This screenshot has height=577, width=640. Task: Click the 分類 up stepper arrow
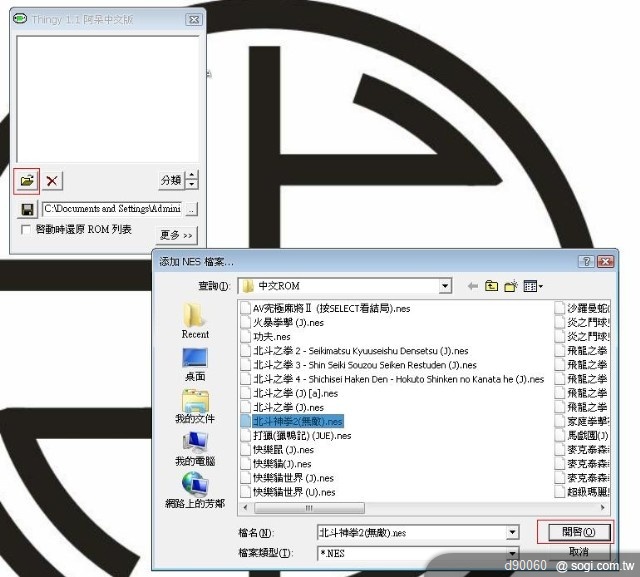(x=192, y=175)
